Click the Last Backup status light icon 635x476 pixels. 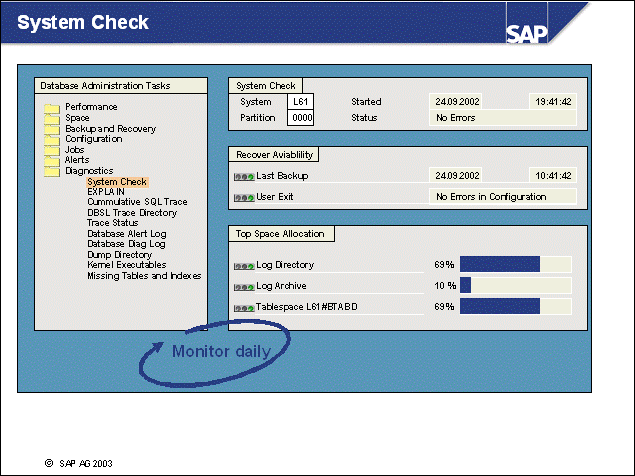pos(243,176)
